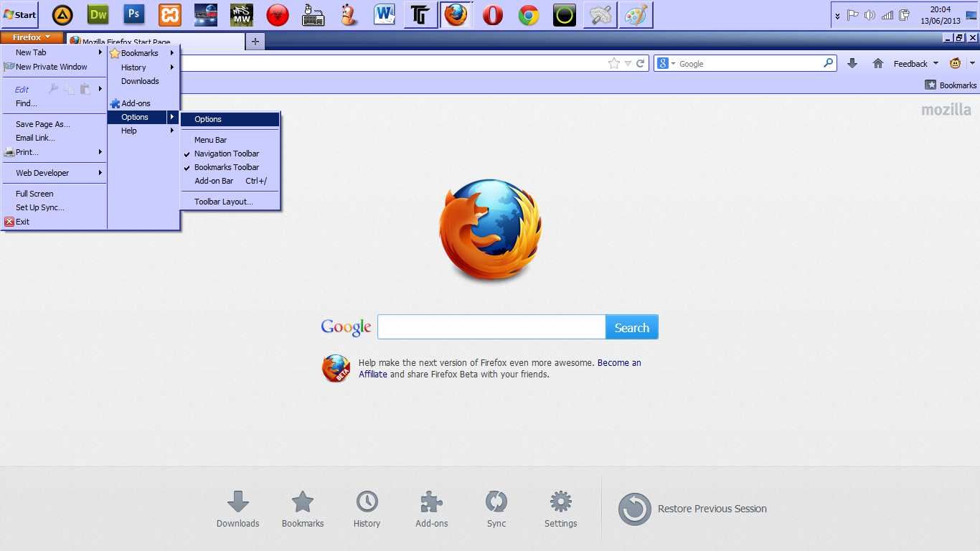Open New Private Window
Screen dimensions: 980x551
click(x=54, y=67)
